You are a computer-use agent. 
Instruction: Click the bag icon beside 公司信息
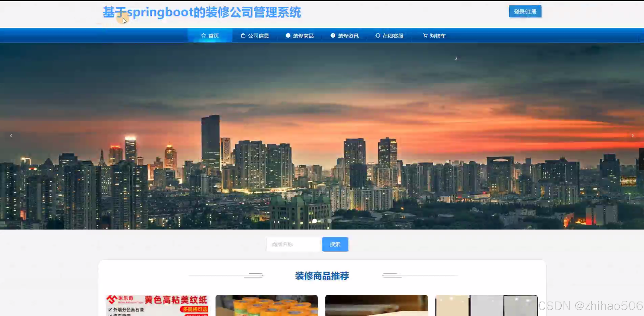click(243, 35)
